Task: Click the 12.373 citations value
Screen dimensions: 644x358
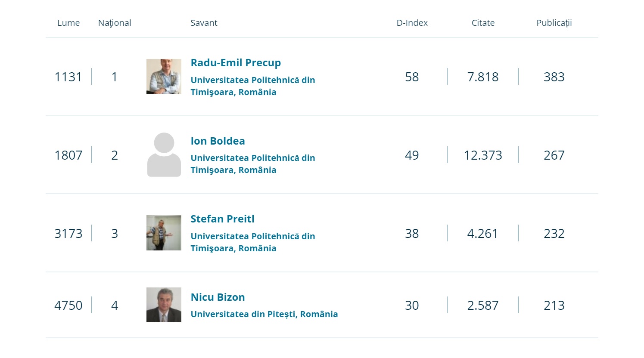Action: point(483,155)
